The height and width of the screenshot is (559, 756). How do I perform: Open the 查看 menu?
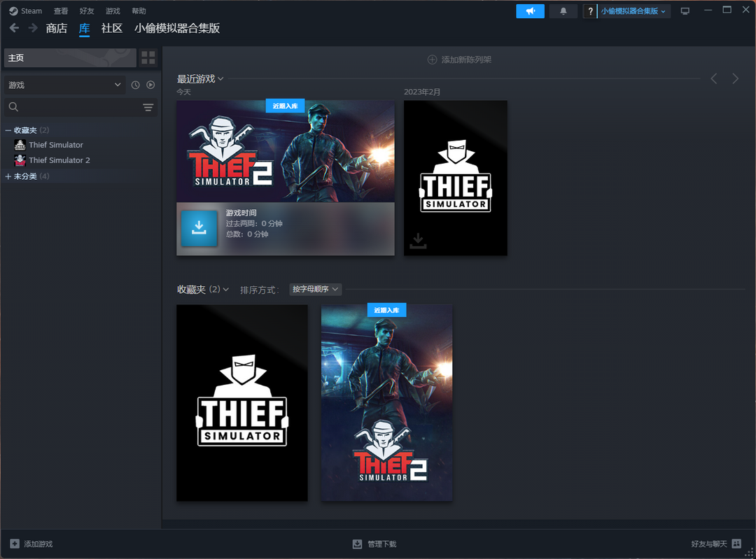click(x=61, y=10)
